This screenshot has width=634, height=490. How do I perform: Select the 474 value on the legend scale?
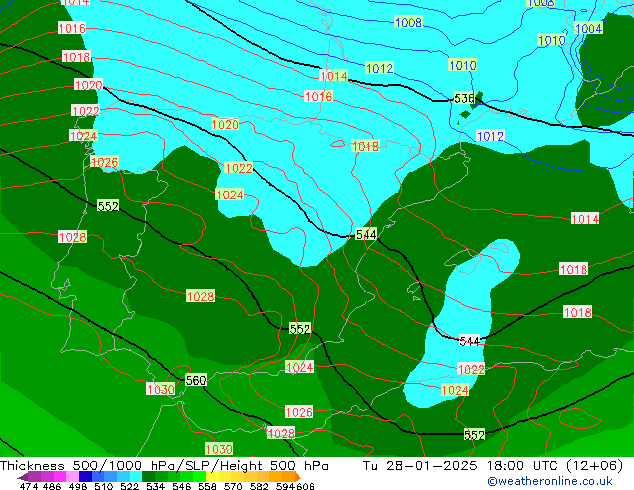coord(29,486)
